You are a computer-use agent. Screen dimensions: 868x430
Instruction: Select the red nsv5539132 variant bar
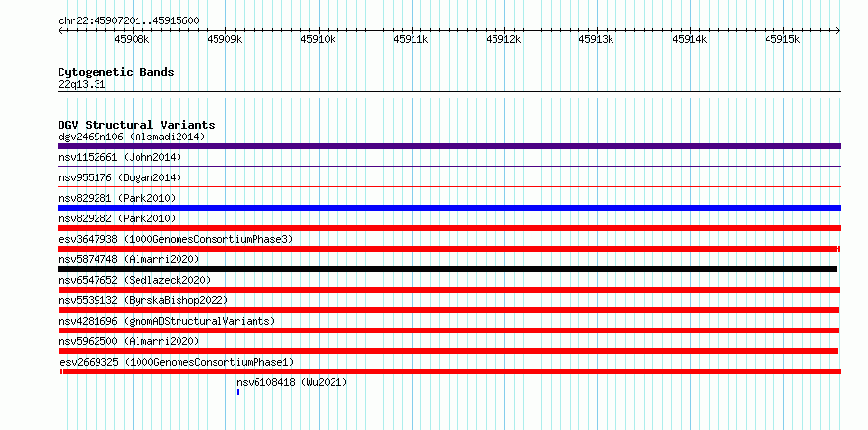(449, 310)
